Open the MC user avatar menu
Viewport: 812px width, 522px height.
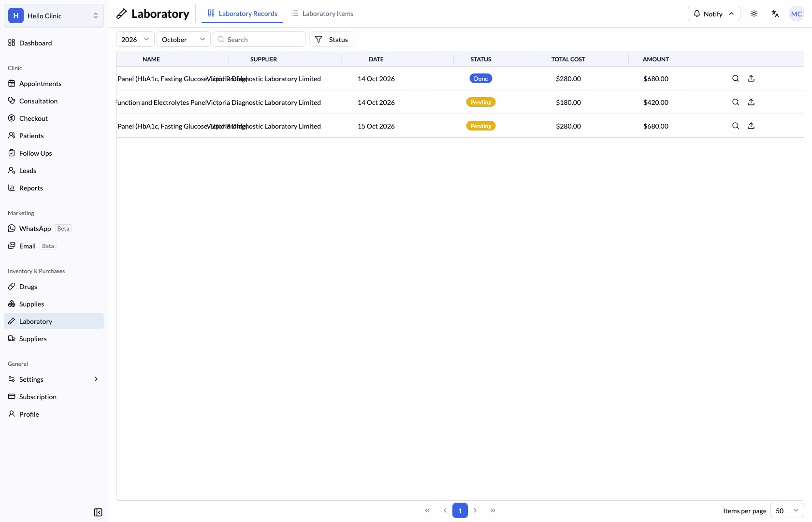point(797,14)
